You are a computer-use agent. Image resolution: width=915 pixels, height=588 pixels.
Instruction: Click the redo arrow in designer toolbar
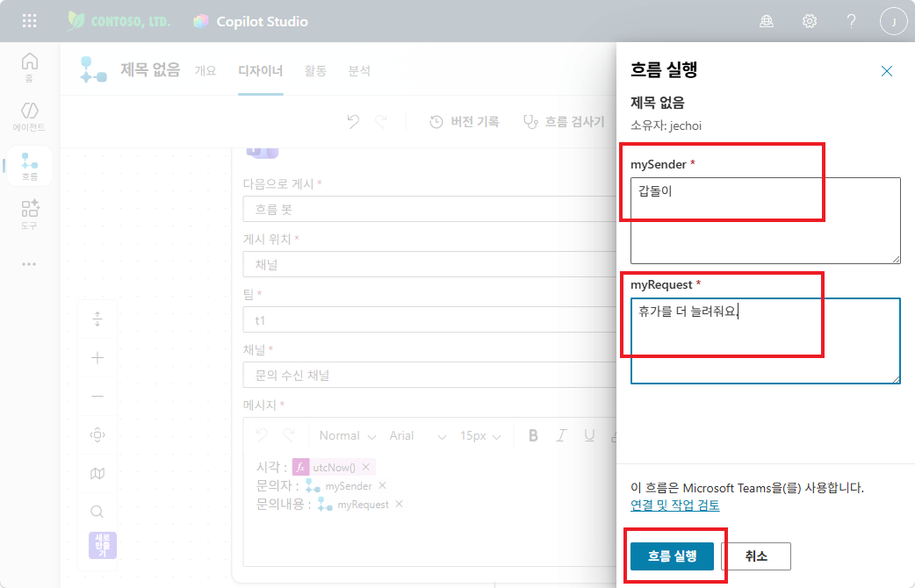[381, 121]
